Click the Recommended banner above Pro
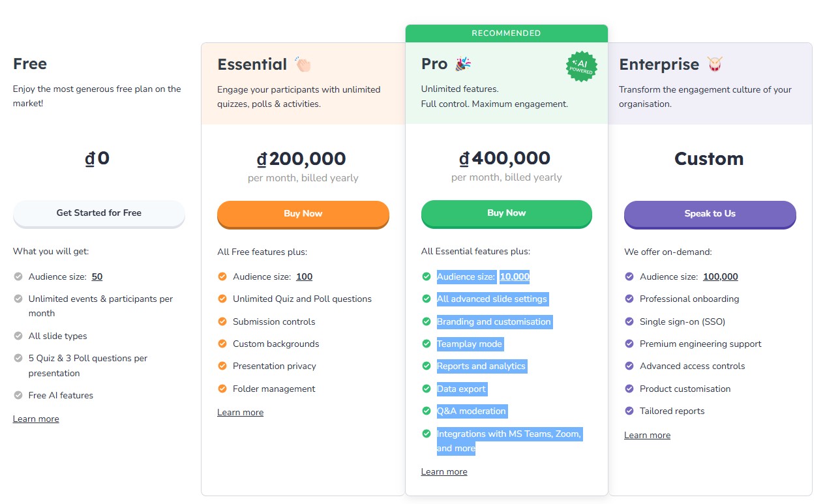The image size is (825, 504). (506, 33)
